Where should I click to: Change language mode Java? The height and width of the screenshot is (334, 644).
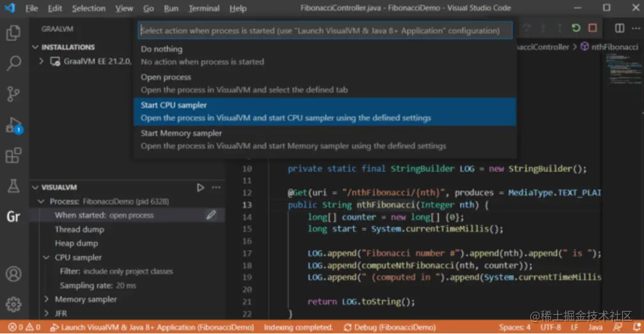(595, 327)
